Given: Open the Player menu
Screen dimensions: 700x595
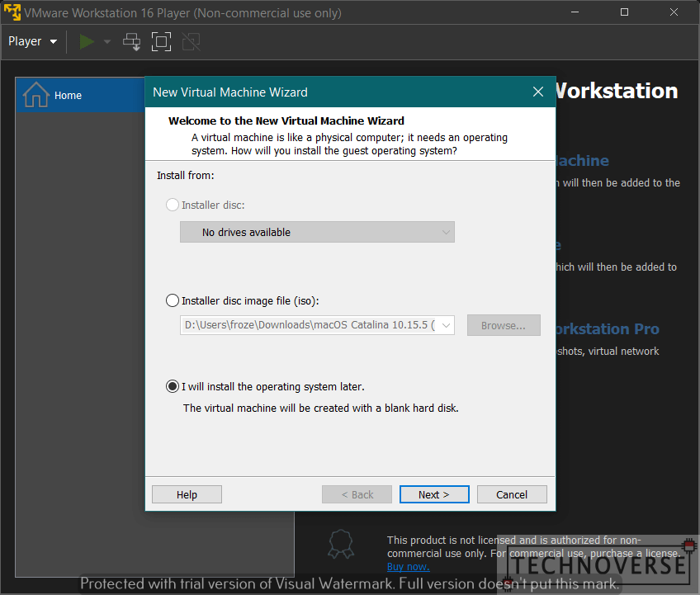Looking at the screenshot, I should pyautogui.click(x=32, y=41).
